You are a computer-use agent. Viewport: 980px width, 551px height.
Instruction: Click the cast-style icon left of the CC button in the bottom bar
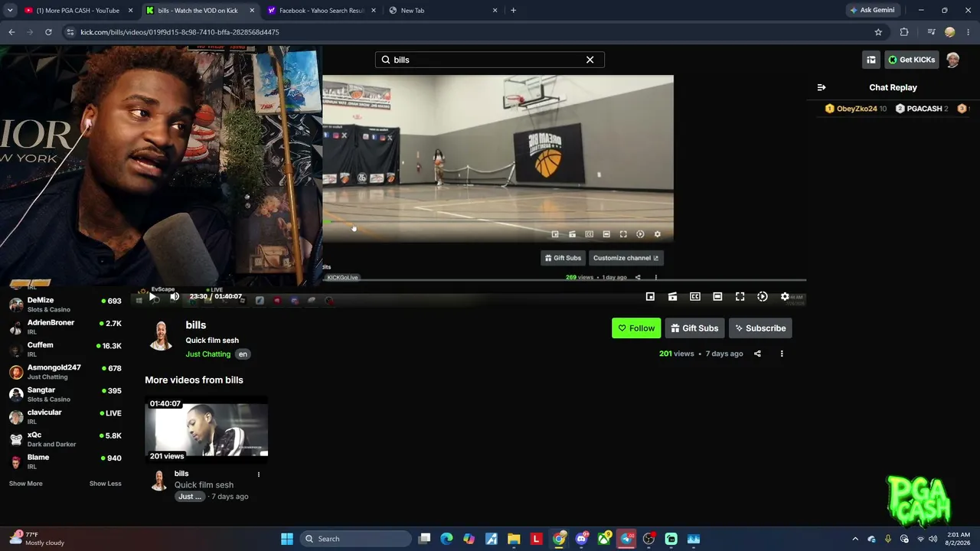point(672,297)
